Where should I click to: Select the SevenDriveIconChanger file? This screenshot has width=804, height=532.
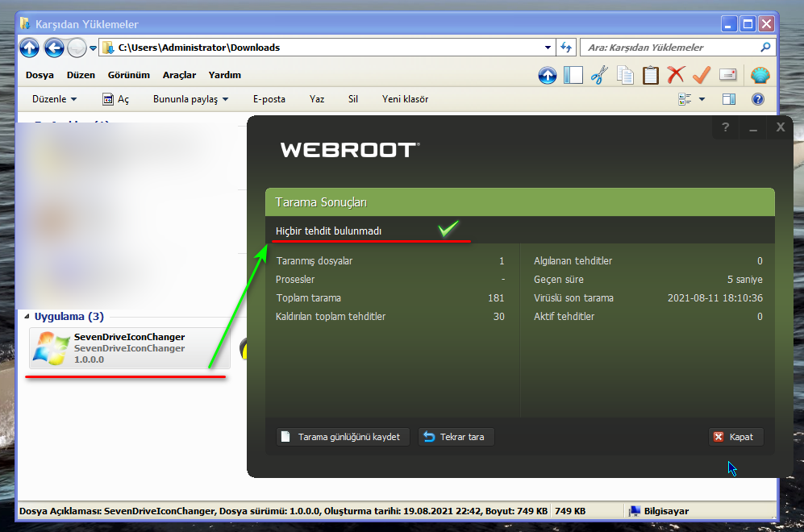tap(130, 348)
